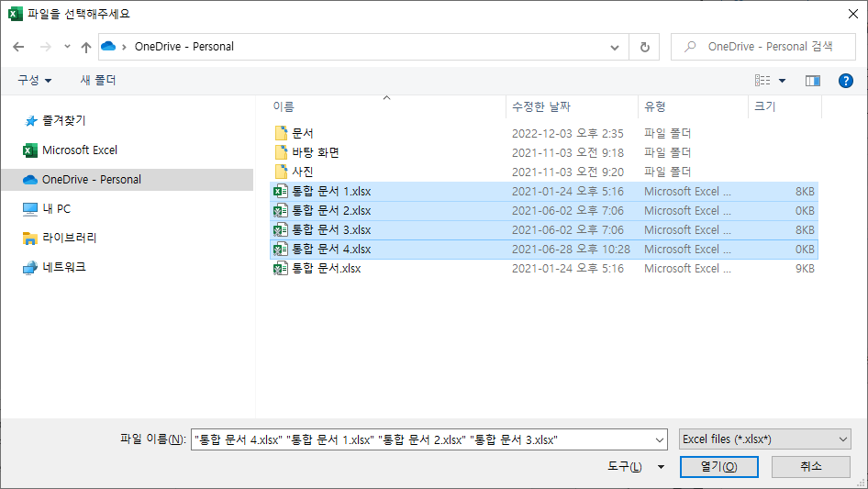Open help with the question mark icon
The height and width of the screenshot is (489, 868).
845,81
